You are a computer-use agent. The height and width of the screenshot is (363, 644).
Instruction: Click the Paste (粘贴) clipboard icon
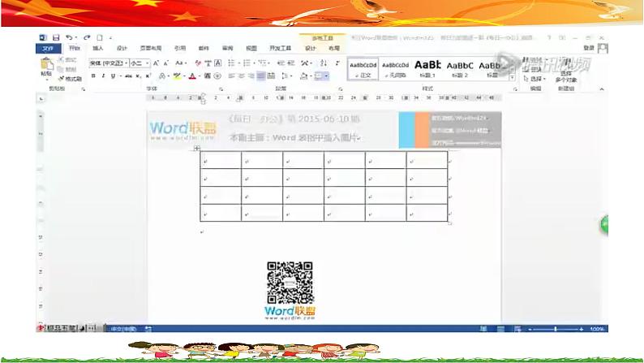[x=46, y=64]
